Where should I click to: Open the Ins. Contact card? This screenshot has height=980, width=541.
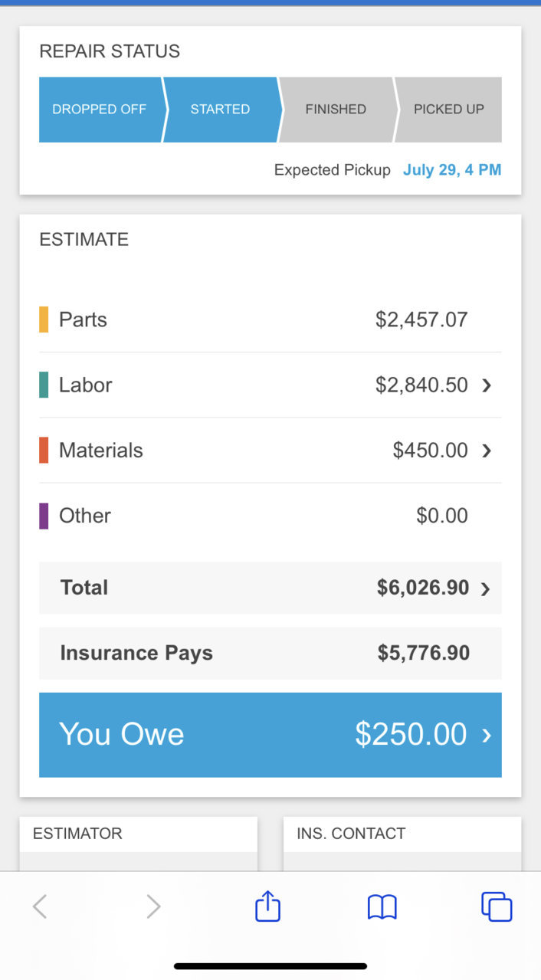[402, 844]
